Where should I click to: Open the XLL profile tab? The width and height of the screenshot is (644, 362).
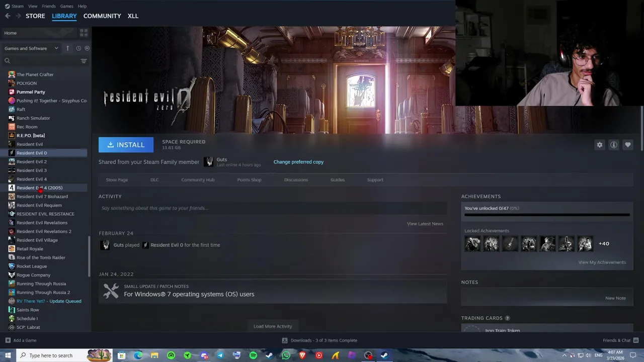pos(133,16)
